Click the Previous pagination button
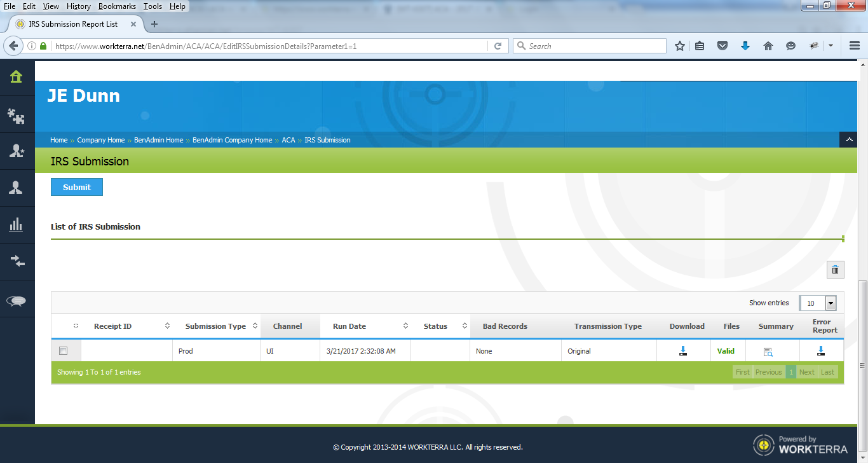 (x=769, y=372)
